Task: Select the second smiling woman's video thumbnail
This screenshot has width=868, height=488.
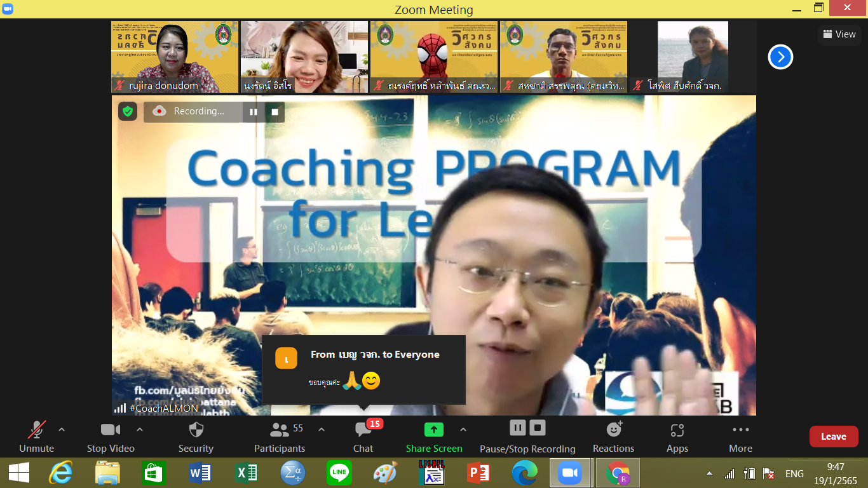Action: [304, 57]
